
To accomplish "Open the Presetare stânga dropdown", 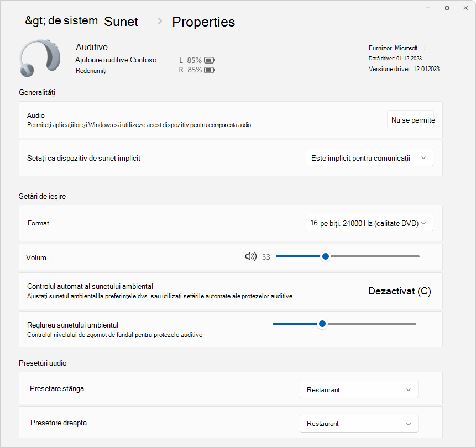I will (359, 389).
